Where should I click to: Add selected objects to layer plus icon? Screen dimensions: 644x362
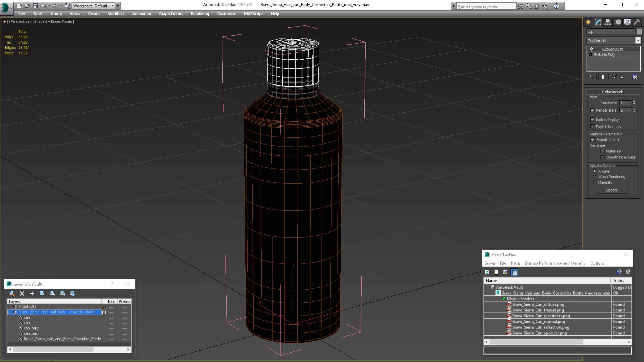coord(32,293)
